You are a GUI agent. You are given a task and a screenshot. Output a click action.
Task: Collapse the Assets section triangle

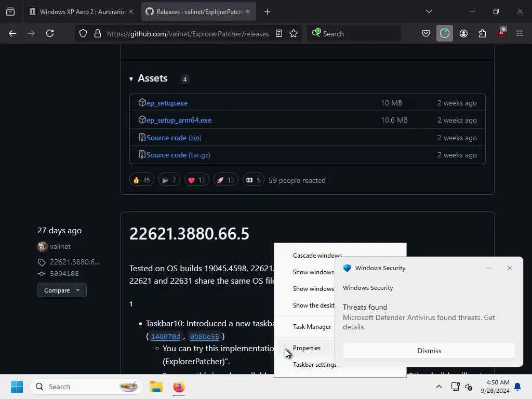pyautogui.click(x=131, y=79)
